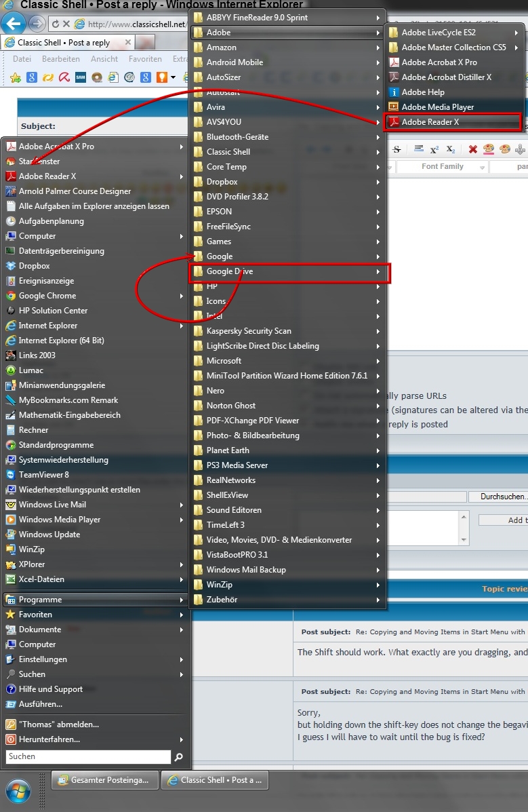Open the MiniTool Partition Wizard folder
Viewport: 528px width, 812px height.
pos(289,375)
